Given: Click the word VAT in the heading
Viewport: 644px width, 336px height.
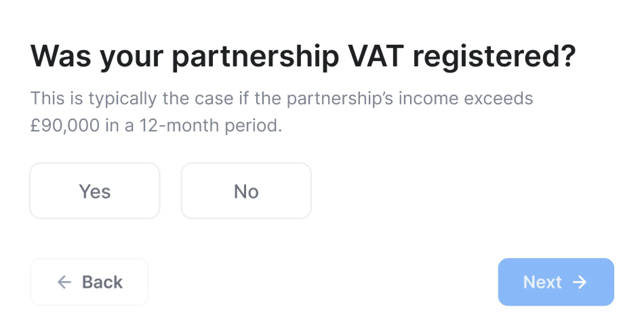Looking at the screenshot, I should (376, 56).
